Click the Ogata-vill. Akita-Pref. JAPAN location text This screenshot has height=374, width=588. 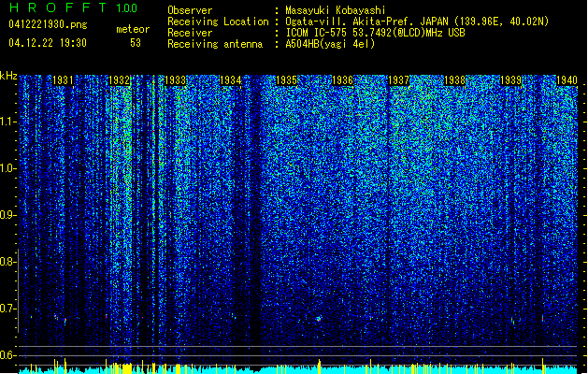[x=417, y=22]
